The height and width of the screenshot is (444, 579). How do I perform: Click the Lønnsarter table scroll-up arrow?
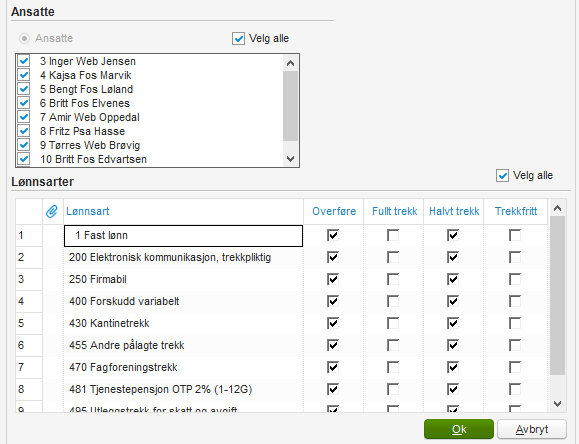click(558, 208)
